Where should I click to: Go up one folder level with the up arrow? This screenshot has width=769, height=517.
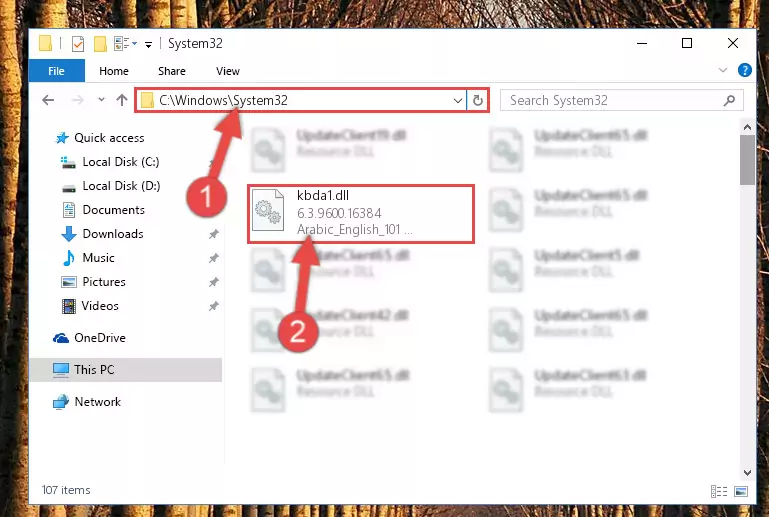click(x=122, y=100)
